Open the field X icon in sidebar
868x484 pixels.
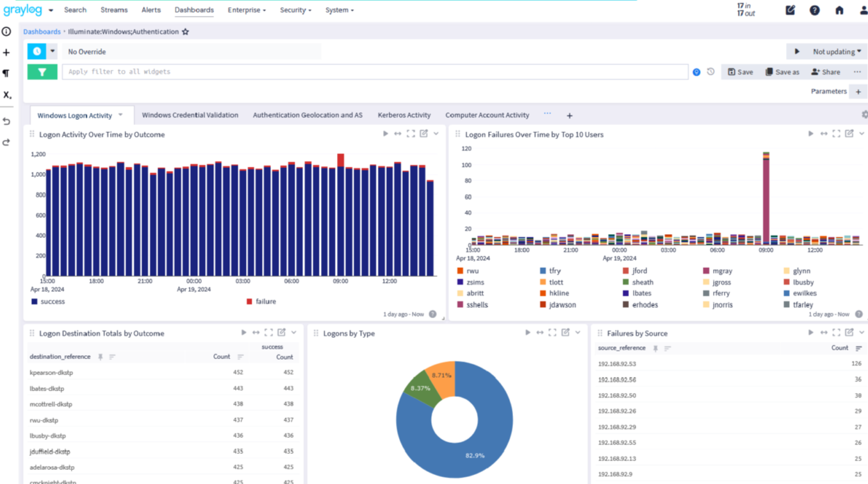[x=6, y=95]
